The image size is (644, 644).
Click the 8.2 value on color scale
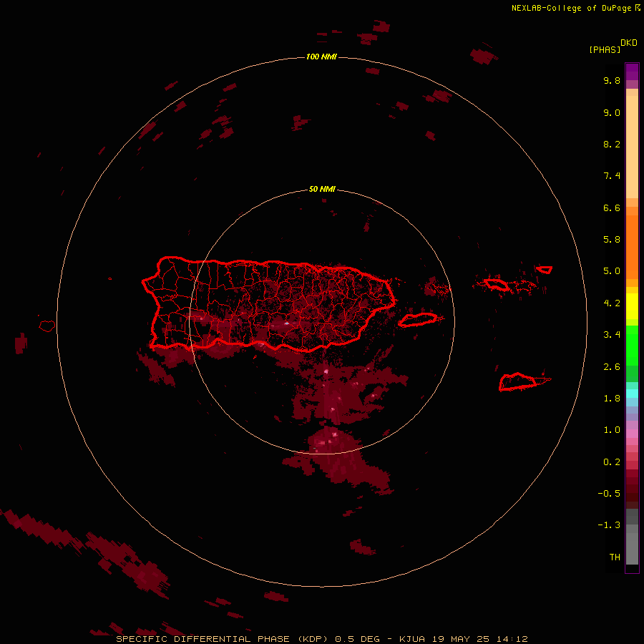pyautogui.click(x=612, y=144)
